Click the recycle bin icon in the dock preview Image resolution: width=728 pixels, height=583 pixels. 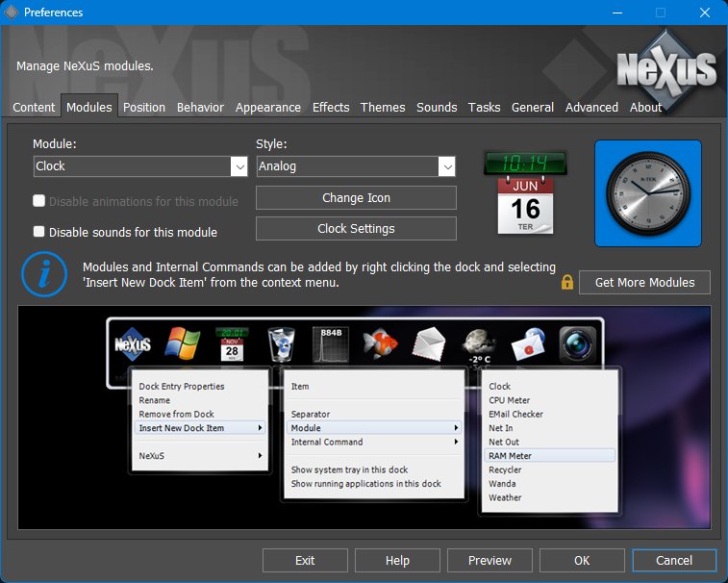282,344
